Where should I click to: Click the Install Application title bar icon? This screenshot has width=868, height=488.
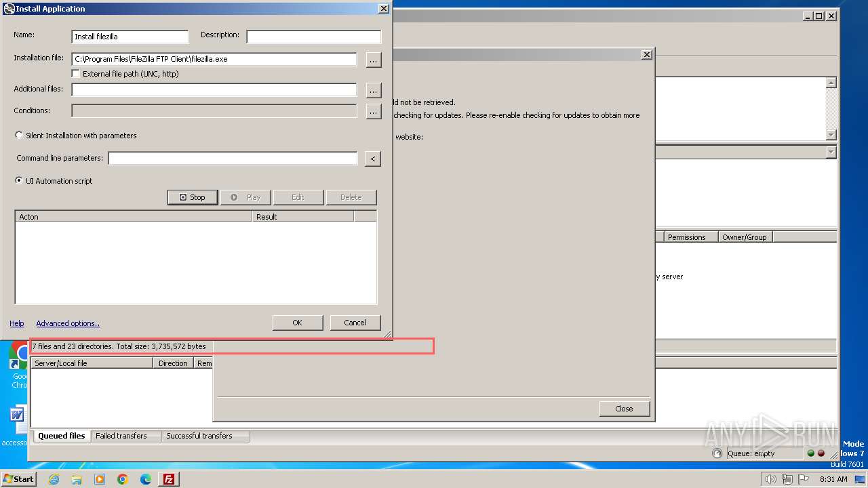click(9, 9)
